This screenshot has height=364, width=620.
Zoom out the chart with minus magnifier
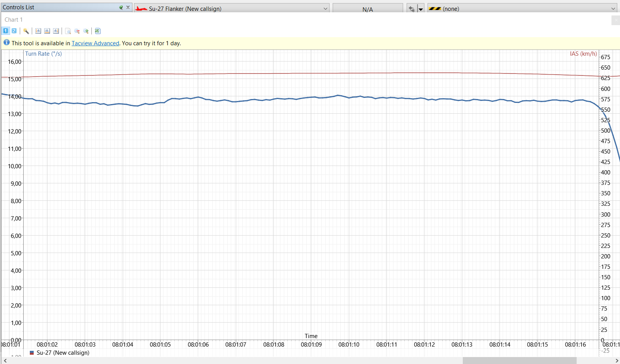77,31
